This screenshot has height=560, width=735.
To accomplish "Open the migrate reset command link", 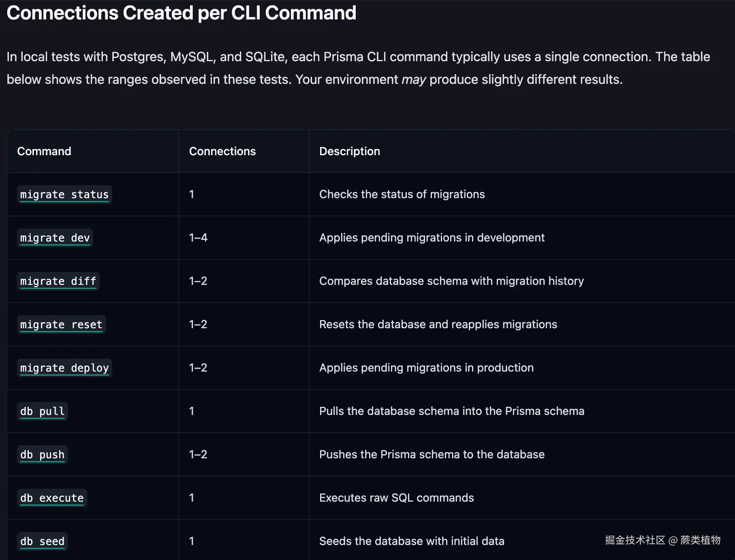I will 61,325.
